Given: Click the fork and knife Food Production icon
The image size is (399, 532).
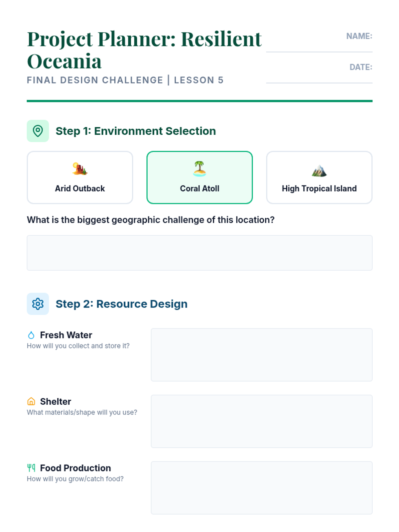Looking at the screenshot, I should click(31, 468).
